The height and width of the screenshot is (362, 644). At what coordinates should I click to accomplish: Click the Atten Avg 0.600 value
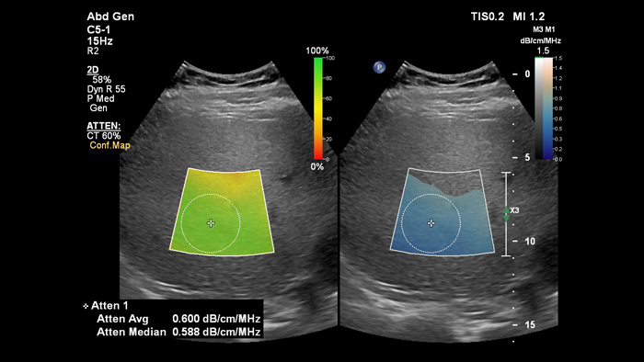216,319
